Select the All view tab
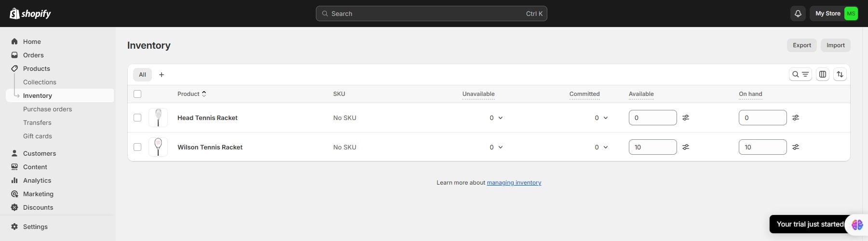The image size is (868, 241). pyautogui.click(x=142, y=75)
